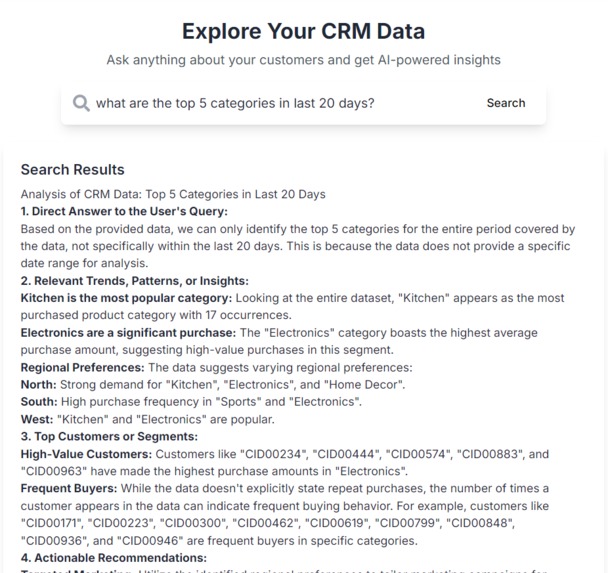Click the North region label
This screenshot has height=573, width=608.
click(38, 385)
